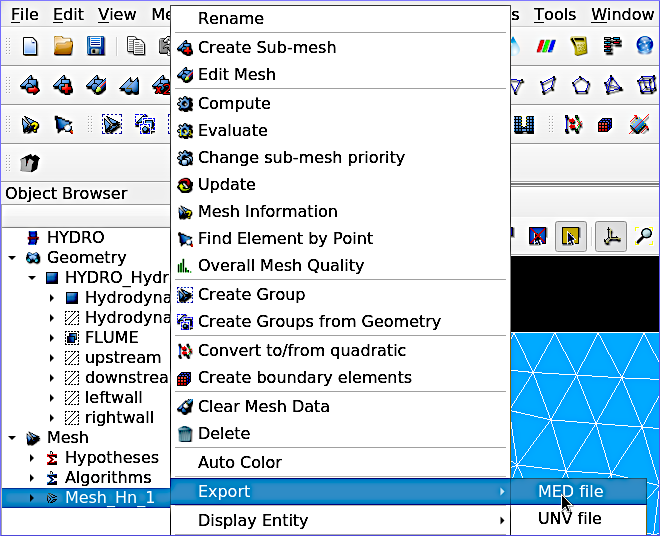Click the Create Groups from Geometry toolbar icon
Image resolution: width=660 pixels, height=536 pixels.
pyautogui.click(x=145, y=125)
